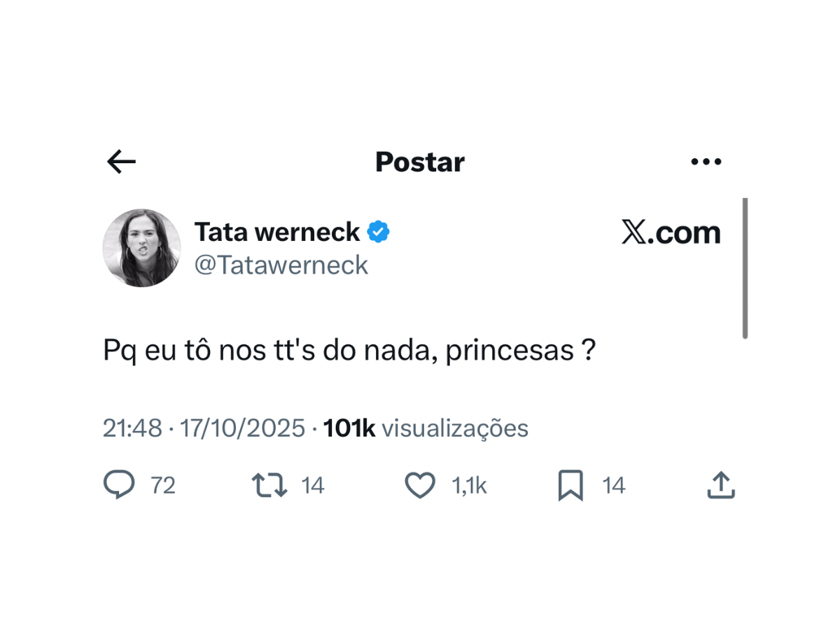Open the Tata werneck display name link
840x630 pixels.
[277, 232]
